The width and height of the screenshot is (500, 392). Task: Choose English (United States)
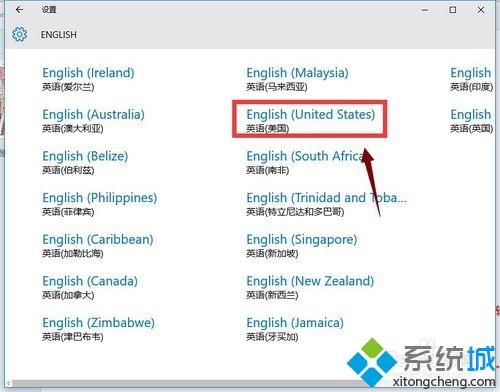click(311, 121)
